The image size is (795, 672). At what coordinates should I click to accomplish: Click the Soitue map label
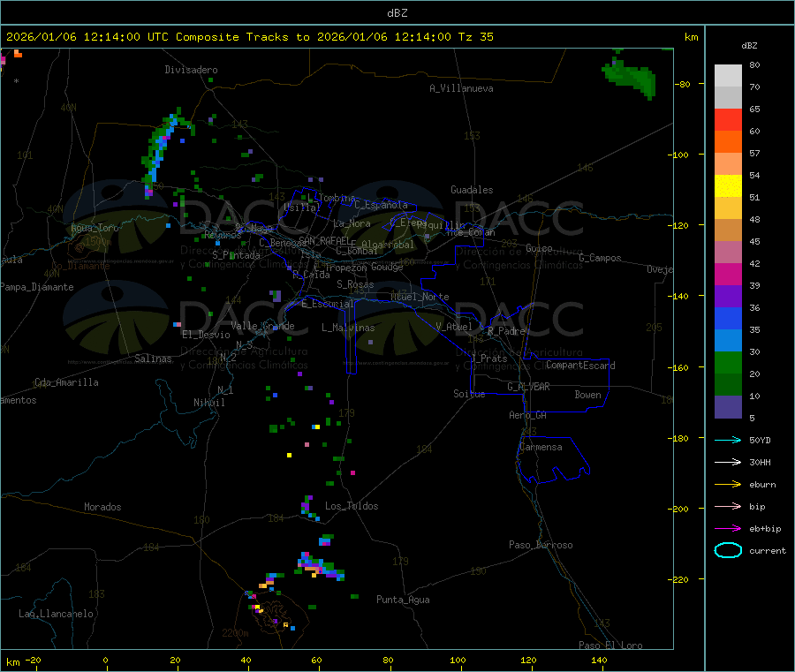click(x=469, y=394)
